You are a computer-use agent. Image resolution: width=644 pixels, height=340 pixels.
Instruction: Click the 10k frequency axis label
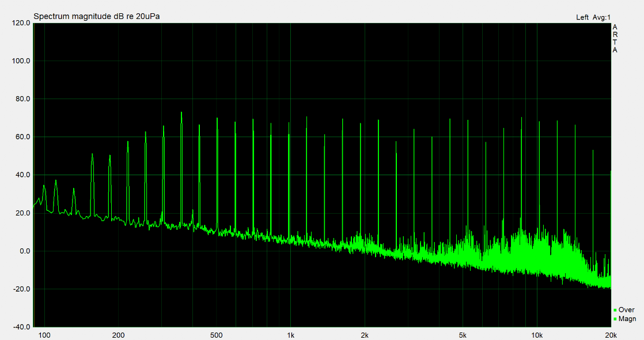537,335
